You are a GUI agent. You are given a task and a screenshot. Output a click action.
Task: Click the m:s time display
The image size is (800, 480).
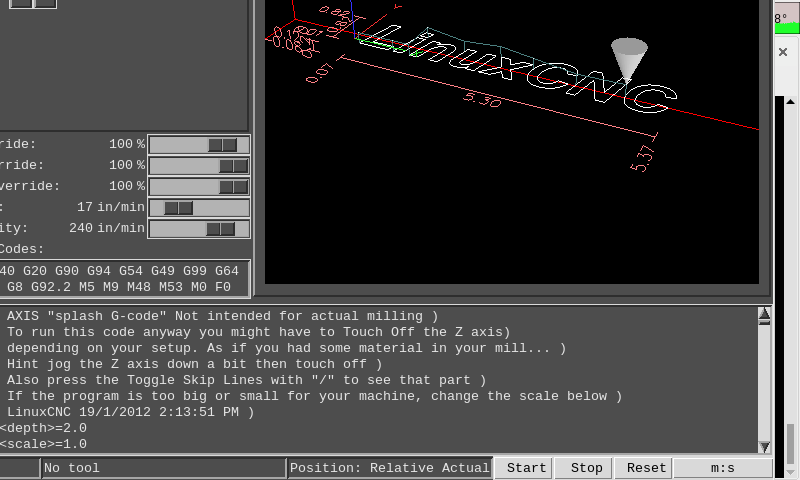[722, 468]
